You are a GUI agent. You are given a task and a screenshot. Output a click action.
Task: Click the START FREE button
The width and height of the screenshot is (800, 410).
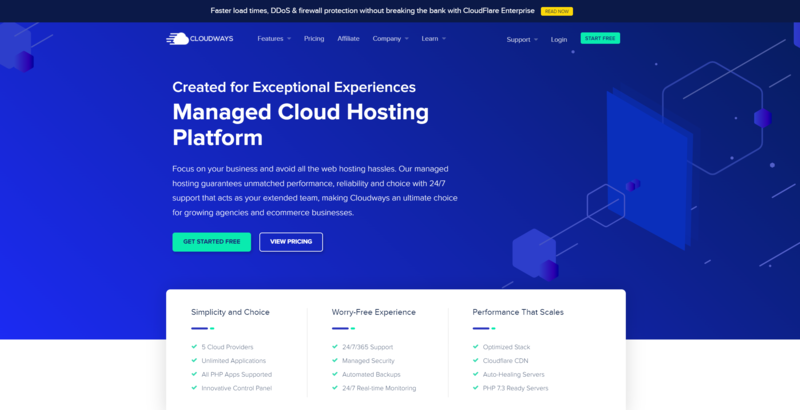click(x=600, y=38)
